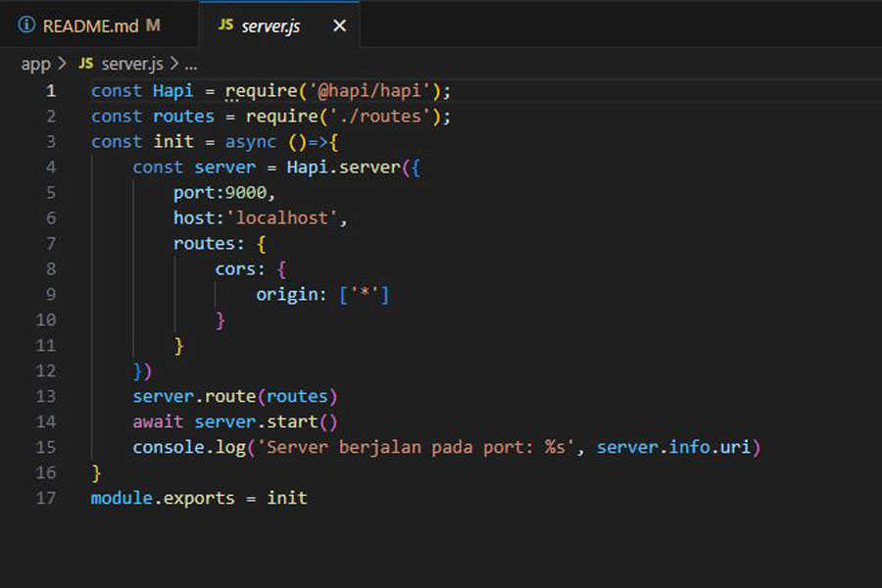Click line number 14 in the gutter
This screenshot has width=882, height=588.
[45, 421]
